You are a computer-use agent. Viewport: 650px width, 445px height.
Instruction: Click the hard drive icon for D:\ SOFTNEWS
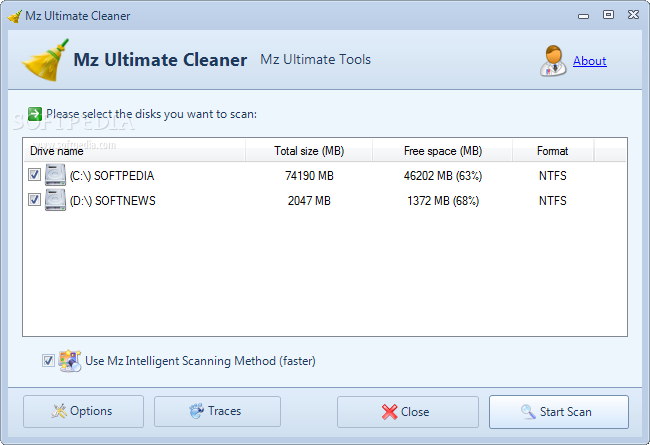(55, 199)
